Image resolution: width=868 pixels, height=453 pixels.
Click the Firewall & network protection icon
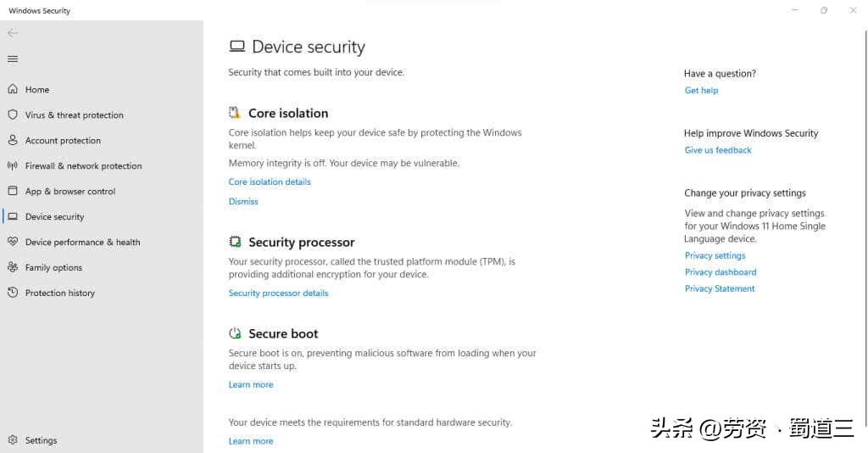click(13, 165)
